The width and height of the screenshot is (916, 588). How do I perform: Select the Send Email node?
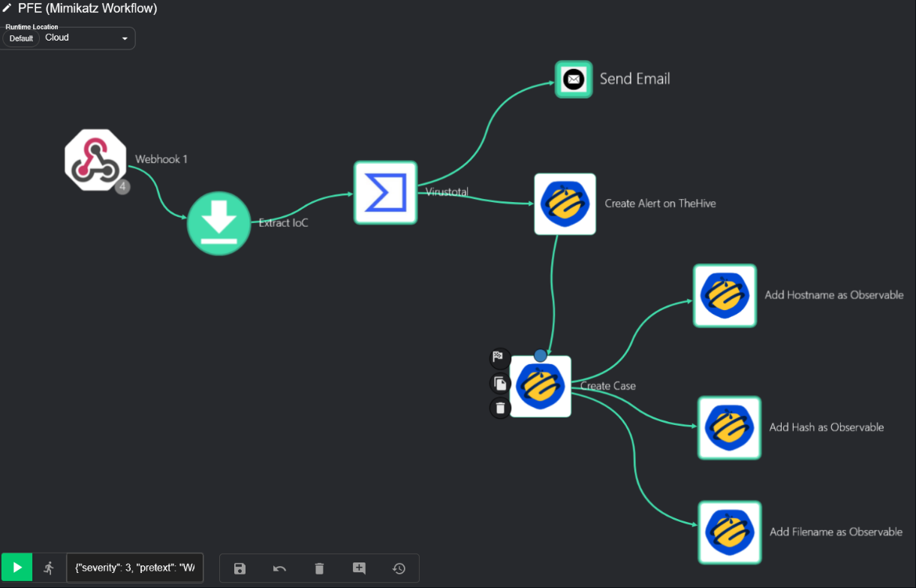(574, 79)
